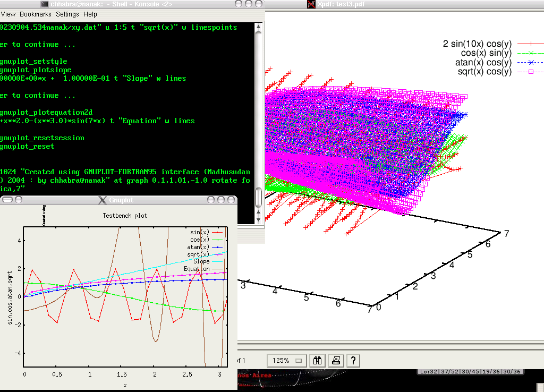Toggle maximize on the Gnuplot window
This screenshot has width=544, height=392.
tap(220, 200)
